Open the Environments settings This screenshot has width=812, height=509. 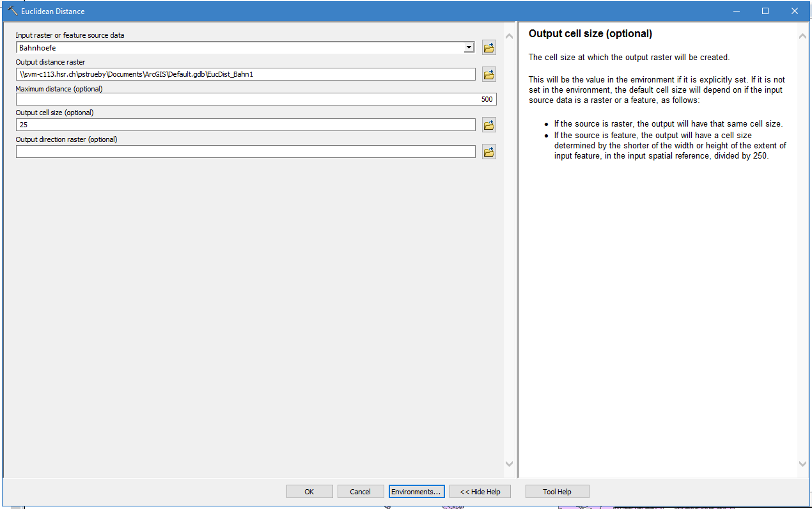click(x=416, y=492)
